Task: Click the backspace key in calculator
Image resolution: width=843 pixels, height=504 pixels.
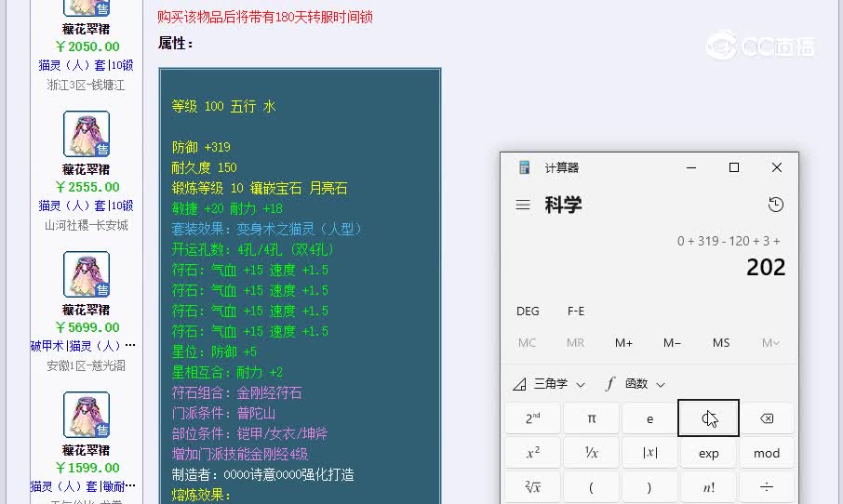Action: [767, 418]
